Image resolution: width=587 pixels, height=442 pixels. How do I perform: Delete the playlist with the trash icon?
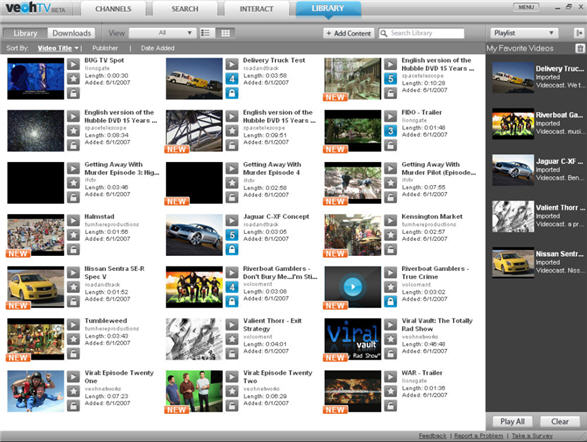580,48
